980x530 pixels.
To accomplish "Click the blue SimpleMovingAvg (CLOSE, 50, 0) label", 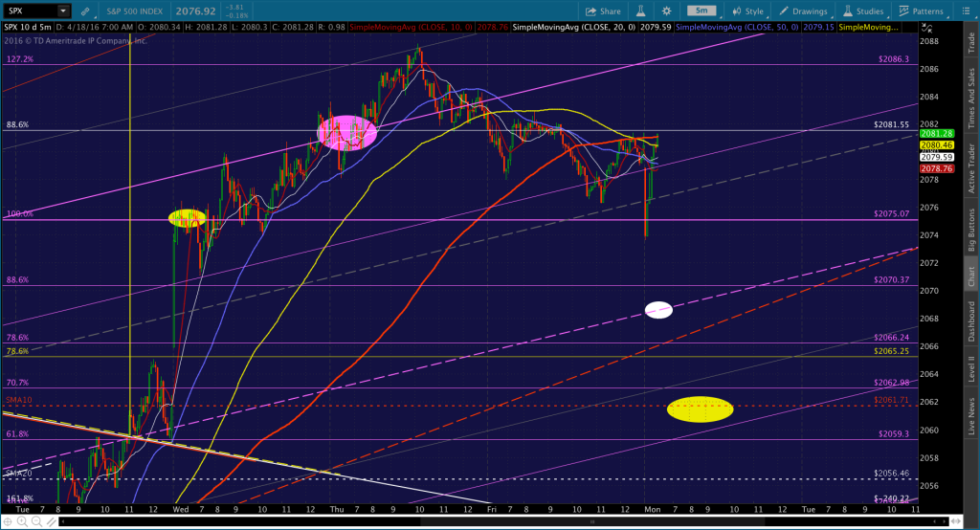I will (x=737, y=28).
